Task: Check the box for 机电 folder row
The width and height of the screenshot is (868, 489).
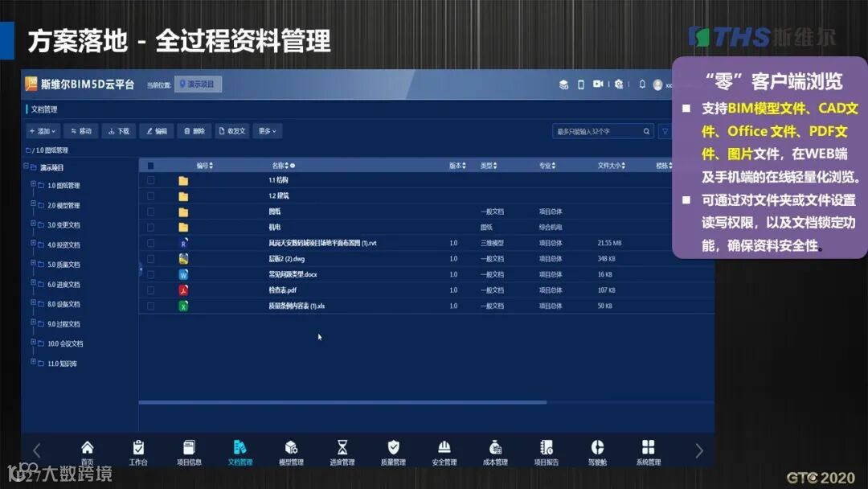Action: (150, 227)
